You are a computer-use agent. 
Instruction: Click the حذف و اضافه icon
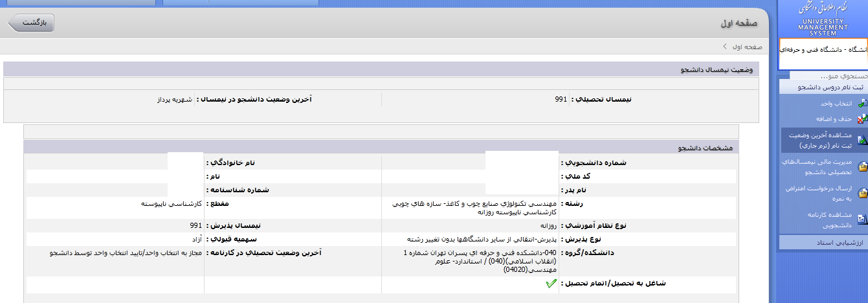point(862,119)
